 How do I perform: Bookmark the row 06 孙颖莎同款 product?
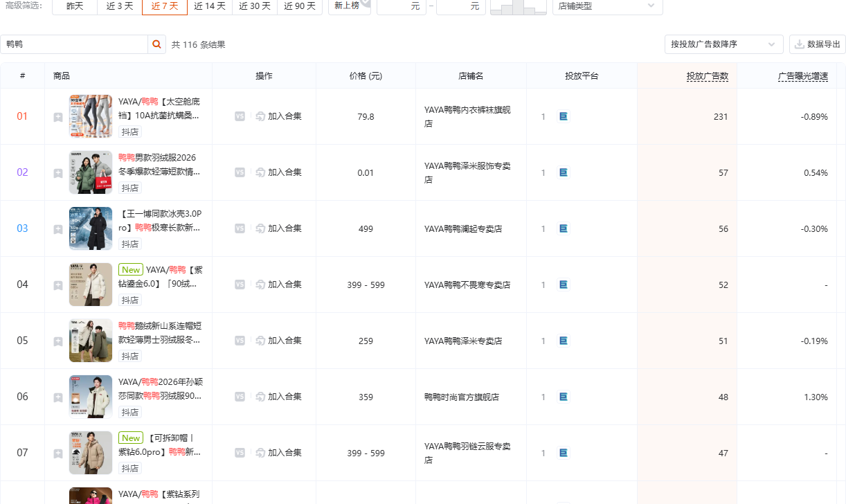[x=58, y=397]
